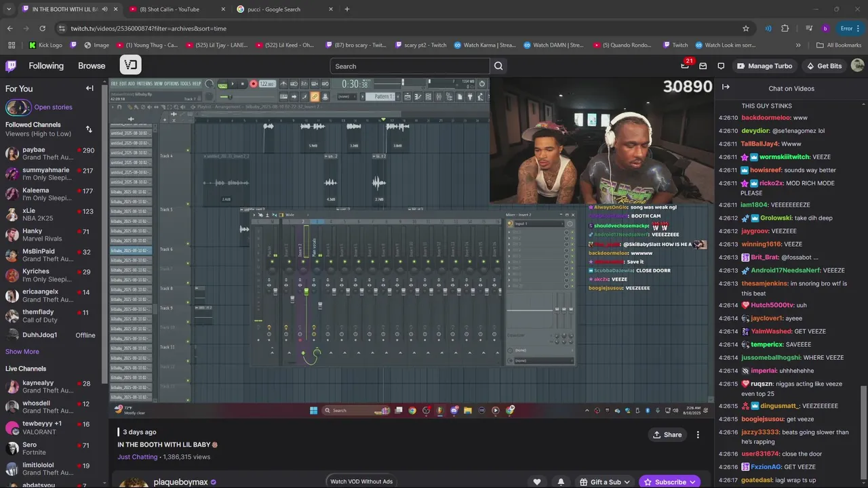Open notifications speech bubble icon
This screenshot has height=488, width=868.
(721, 66)
